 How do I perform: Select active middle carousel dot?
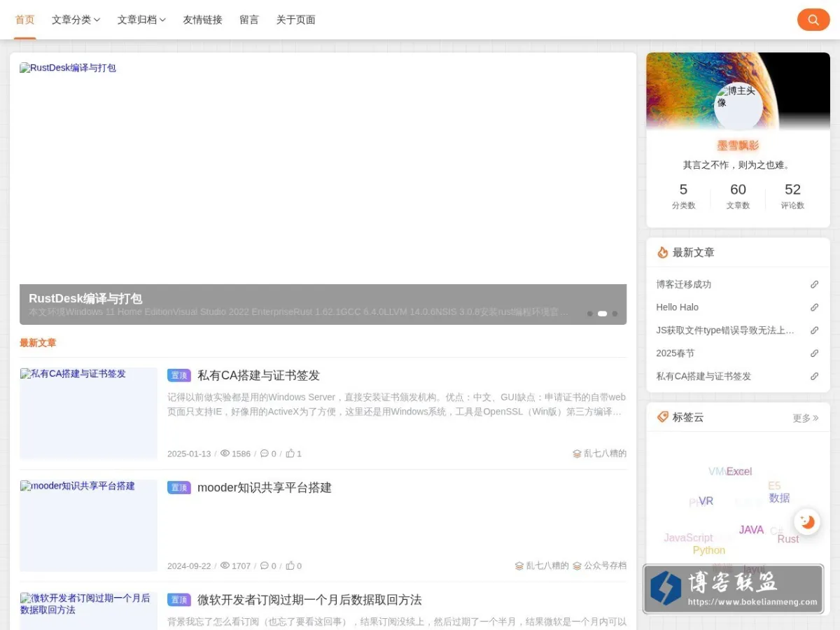(x=602, y=314)
